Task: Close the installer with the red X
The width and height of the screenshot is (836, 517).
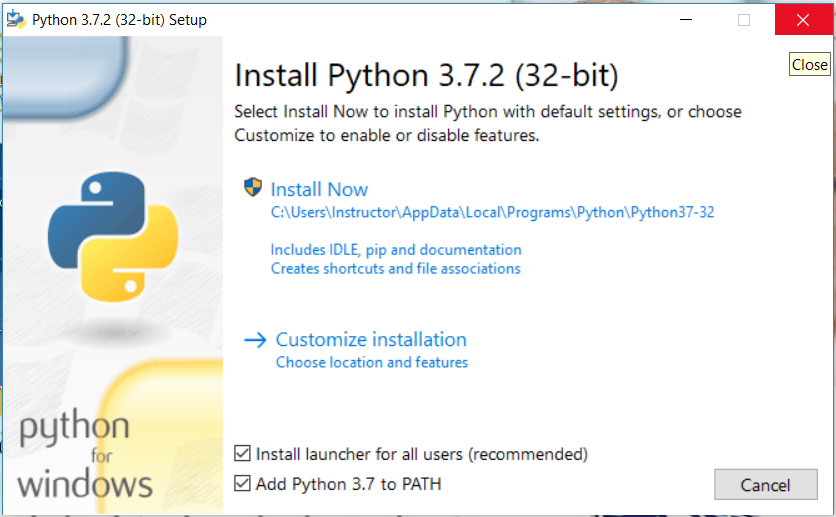Action: point(803,20)
